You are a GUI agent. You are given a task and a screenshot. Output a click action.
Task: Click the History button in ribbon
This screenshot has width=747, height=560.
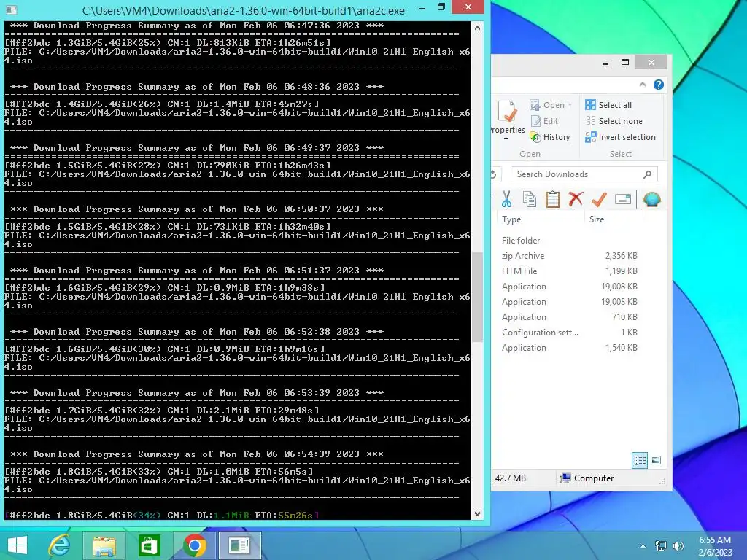[550, 137]
